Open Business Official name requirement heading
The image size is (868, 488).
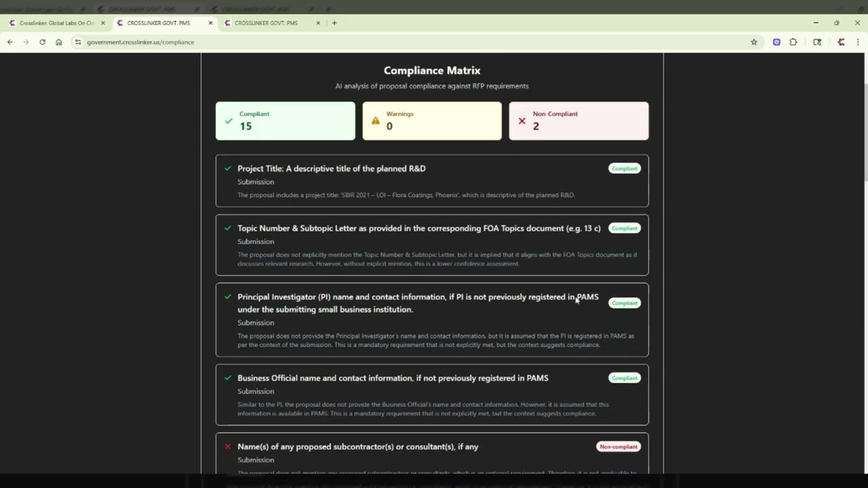tap(393, 378)
